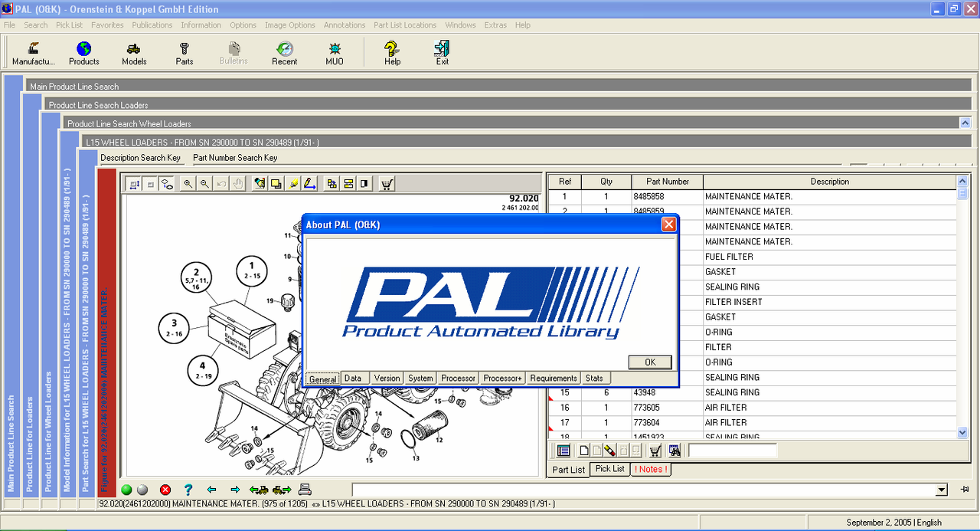The width and height of the screenshot is (980, 531).
Task: Click the Product Line Search Loaders bar
Action: pos(508,104)
